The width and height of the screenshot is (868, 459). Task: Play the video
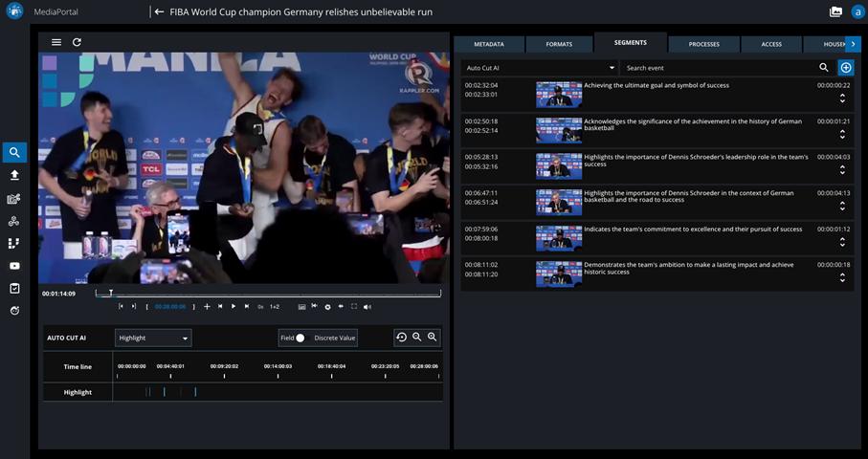[234, 306]
